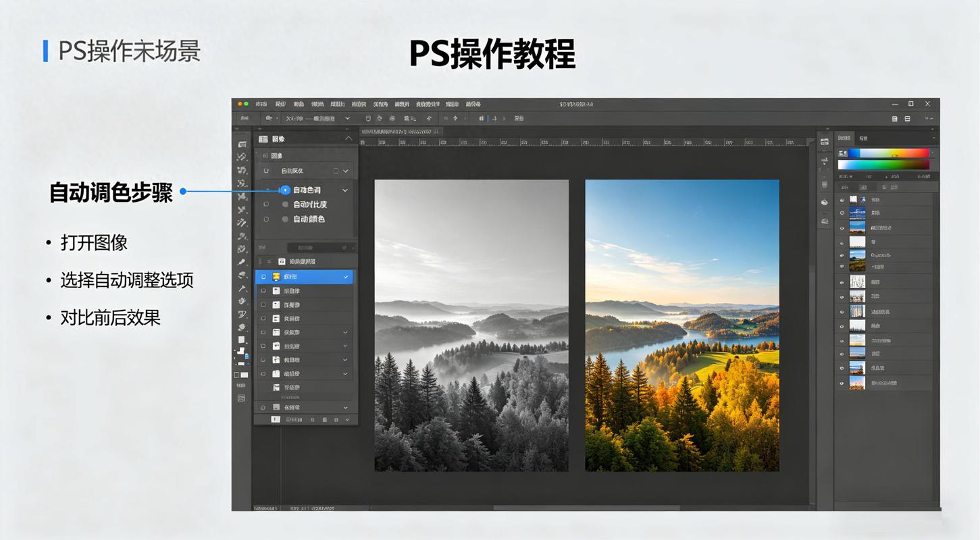Click the open document tab above the ruler
The height and width of the screenshot is (540, 980).
(x=400, y=132)
